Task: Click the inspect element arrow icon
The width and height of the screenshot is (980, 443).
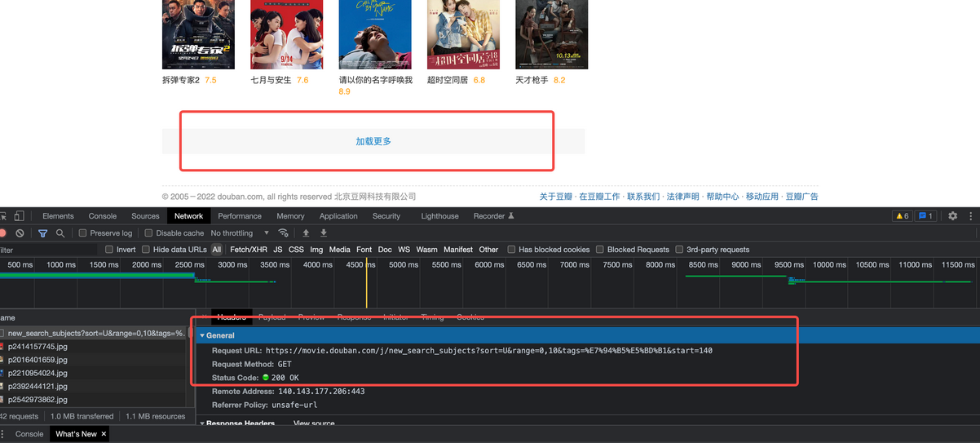Action: tap(3, 216)
